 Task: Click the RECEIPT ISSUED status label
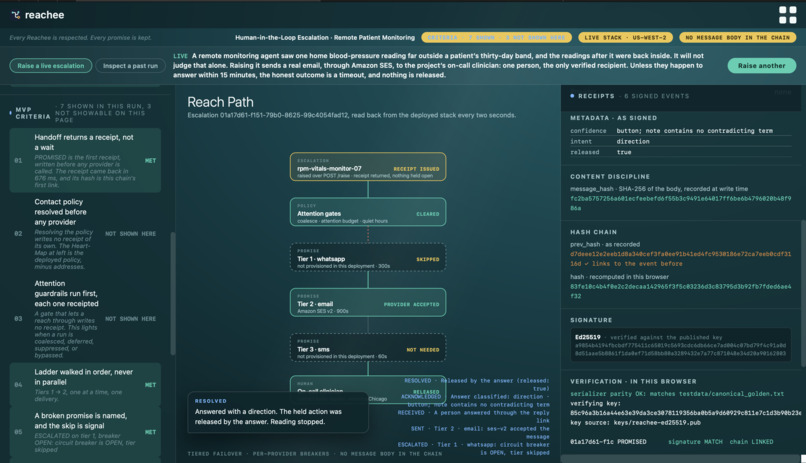[x=416, y=169]
